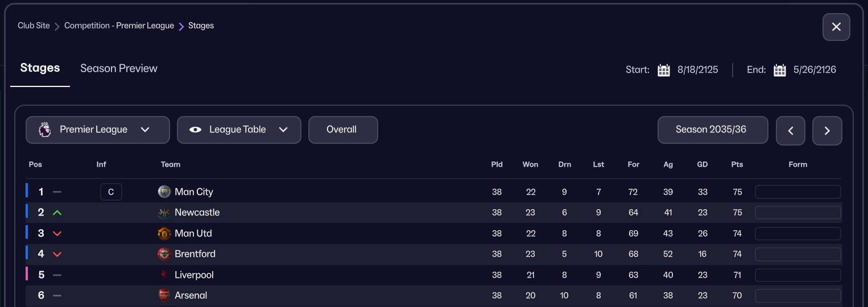Go to the next season arrow
The image size is (868, 307).
[827, 131]
